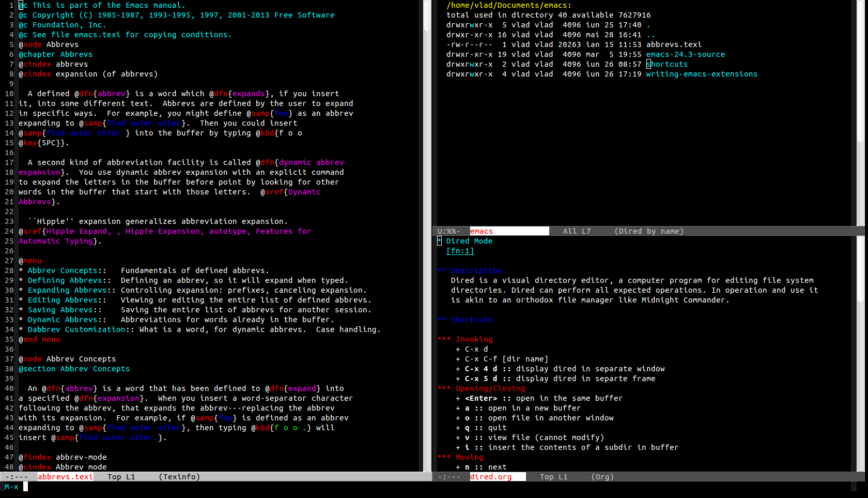The image size is (868, 498).
Task: Click '@dfn{dynamic abbrev' on line 17
Action: click(x=300, y=162)
